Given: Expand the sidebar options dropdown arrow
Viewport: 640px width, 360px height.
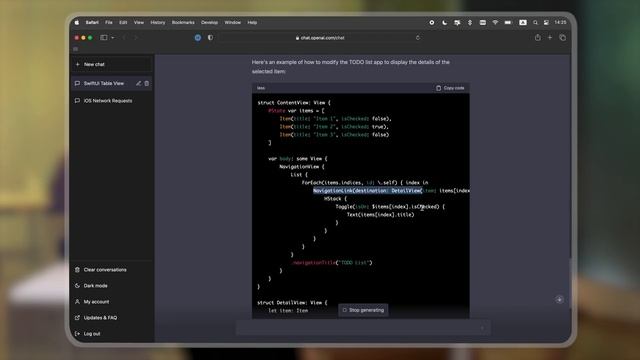Looking at the screenshot, I should coord(113,38).
